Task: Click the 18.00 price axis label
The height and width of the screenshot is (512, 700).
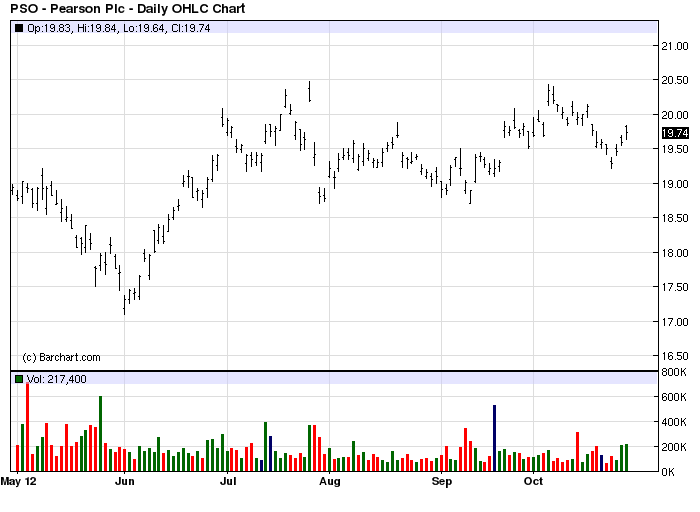Action: pos(675,253)
